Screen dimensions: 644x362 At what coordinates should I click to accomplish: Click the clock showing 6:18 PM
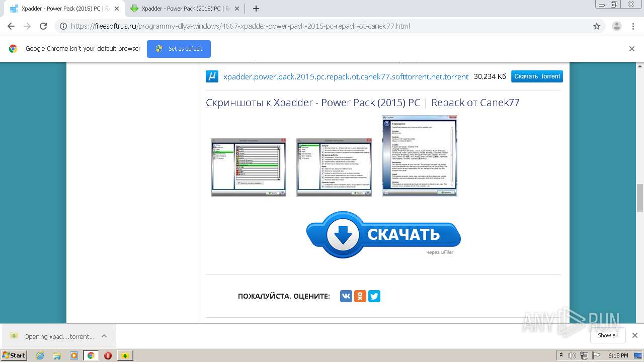tap(618, 355)
